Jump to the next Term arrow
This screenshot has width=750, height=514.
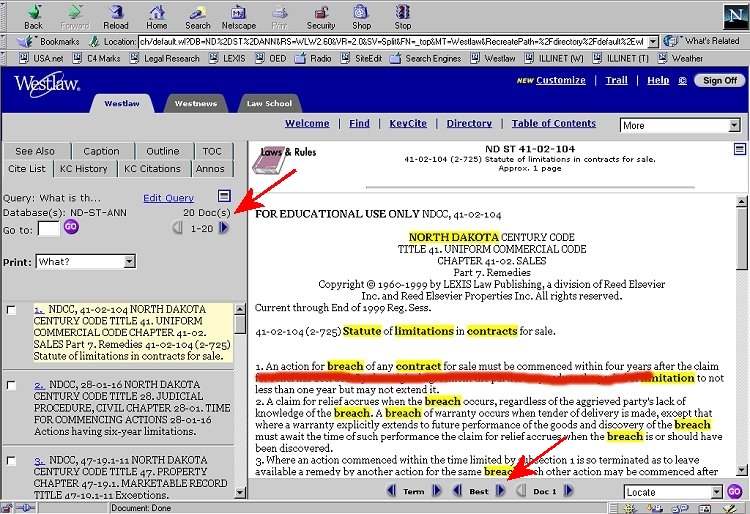pyautogui.click(x=436, y=491)
